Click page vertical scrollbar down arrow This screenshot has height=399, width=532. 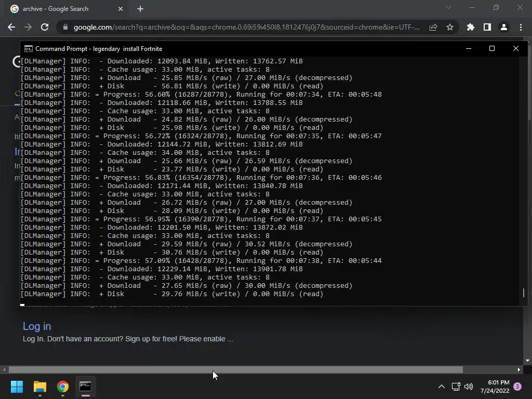click(528, 361)
